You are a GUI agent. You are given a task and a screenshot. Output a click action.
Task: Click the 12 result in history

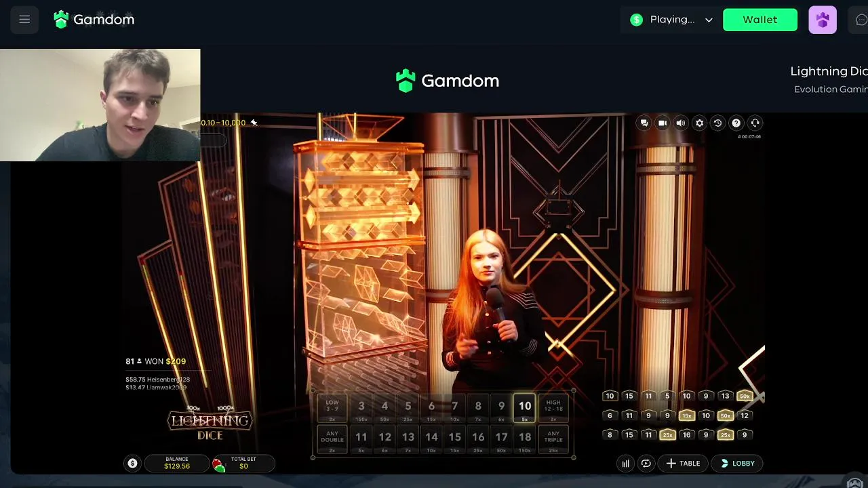pos(745,415)
